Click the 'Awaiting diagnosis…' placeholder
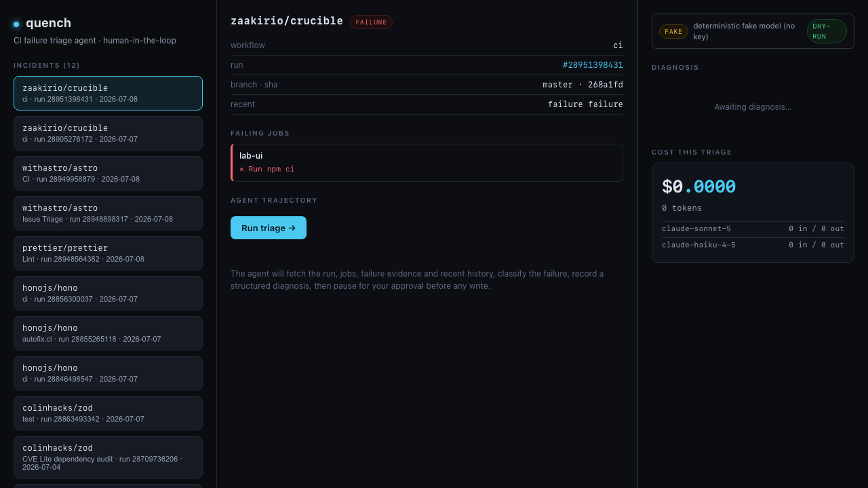Image resolution: width=868 pixels, height=488 pixels. [x=753, y=107]
